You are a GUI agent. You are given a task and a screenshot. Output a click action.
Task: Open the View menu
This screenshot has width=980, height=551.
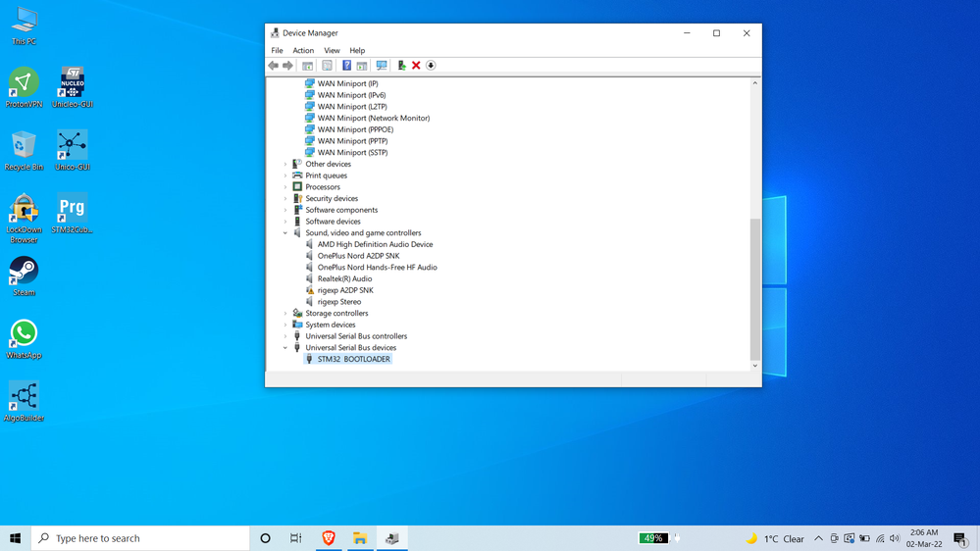(x=332, y=51)
